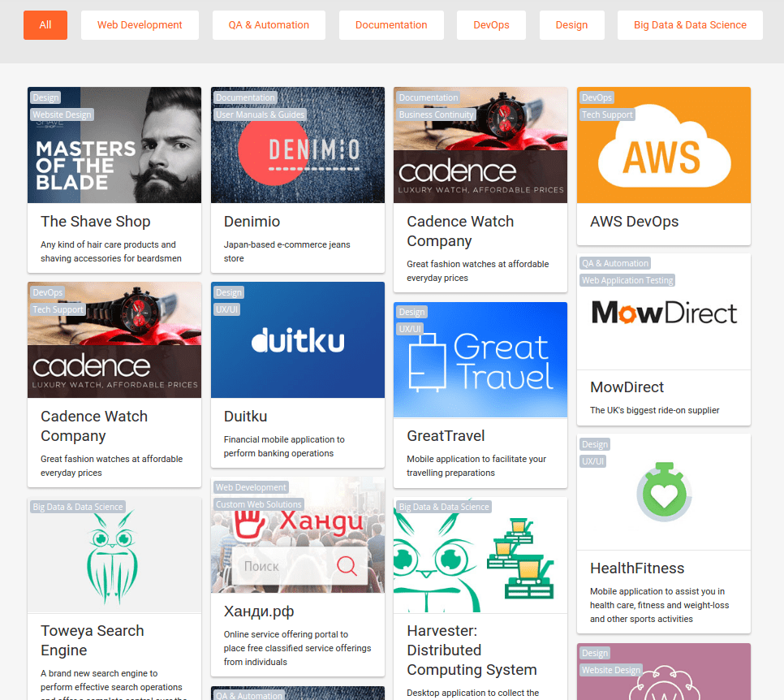784x700 pixels.
Task: Switch to QA & Automation filter
Action: (x=269, y=25)
